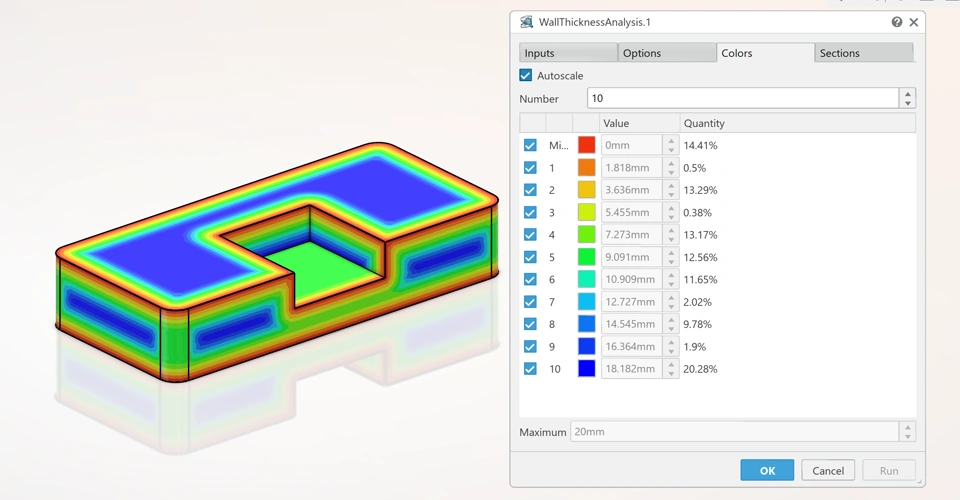Click the yellow swatch for 3.636mm
Viewport: 960px width, 500px height.
point(587,190)
